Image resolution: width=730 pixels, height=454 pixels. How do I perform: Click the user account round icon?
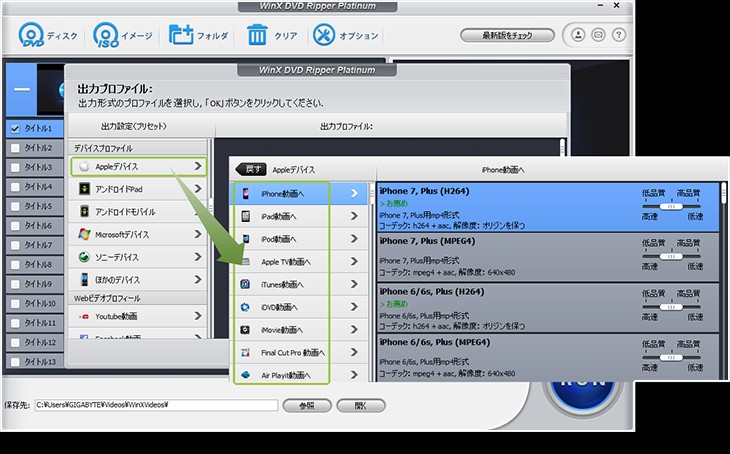point(578,35)
